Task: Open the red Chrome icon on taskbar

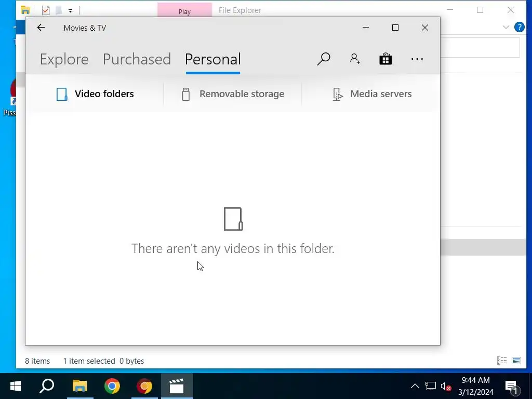Action: 144,386
